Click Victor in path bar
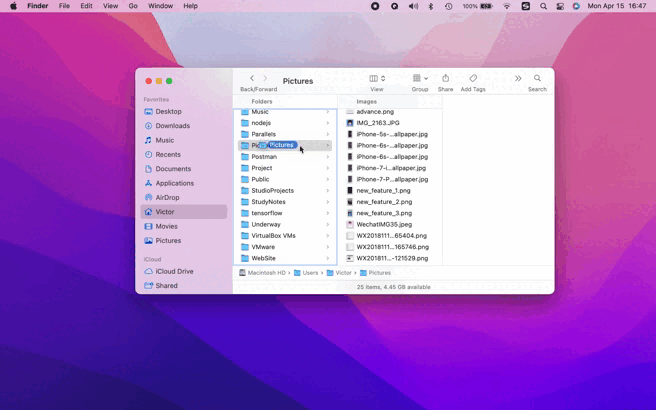Screen dimensions: 656x410 coord(339,273)
